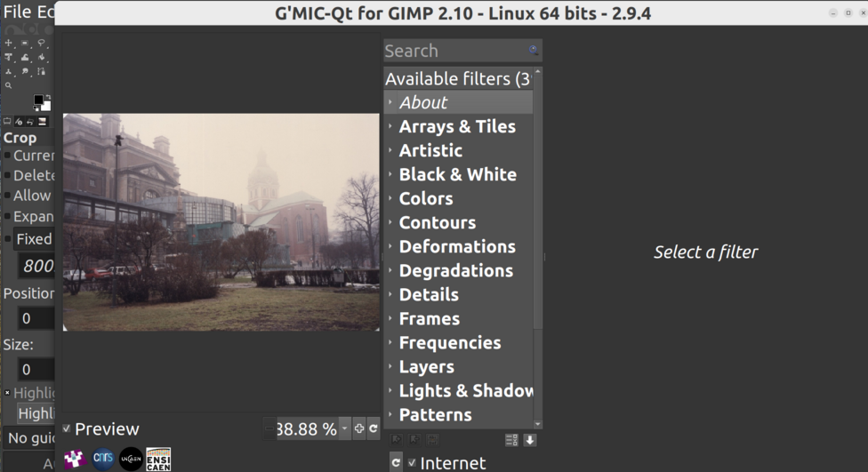The image size is (868, 472).
Task: Select the Move tool in GIMP toolbox
Action: [x=8, y=43]
